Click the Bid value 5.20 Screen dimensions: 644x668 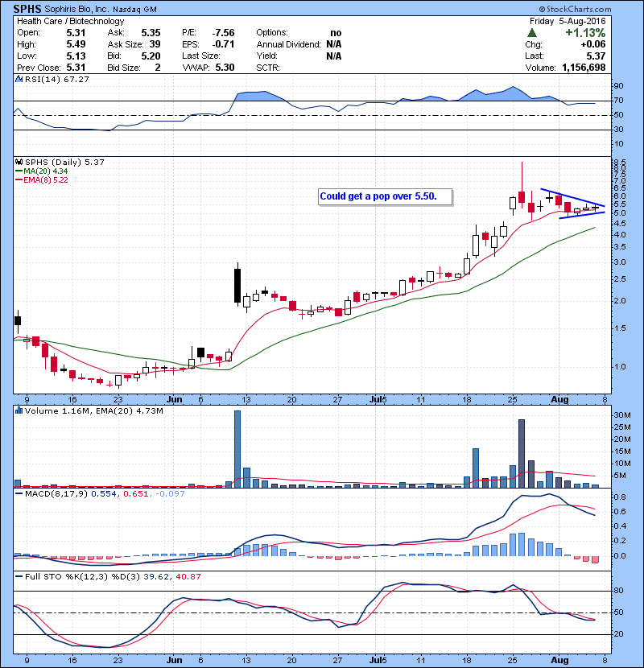(x=151, y=56)
